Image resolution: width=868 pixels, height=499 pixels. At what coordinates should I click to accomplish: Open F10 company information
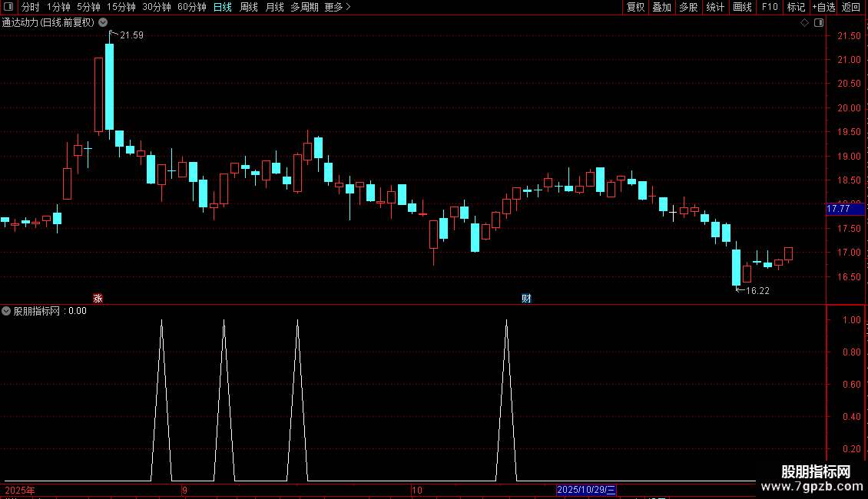(770, 7)
